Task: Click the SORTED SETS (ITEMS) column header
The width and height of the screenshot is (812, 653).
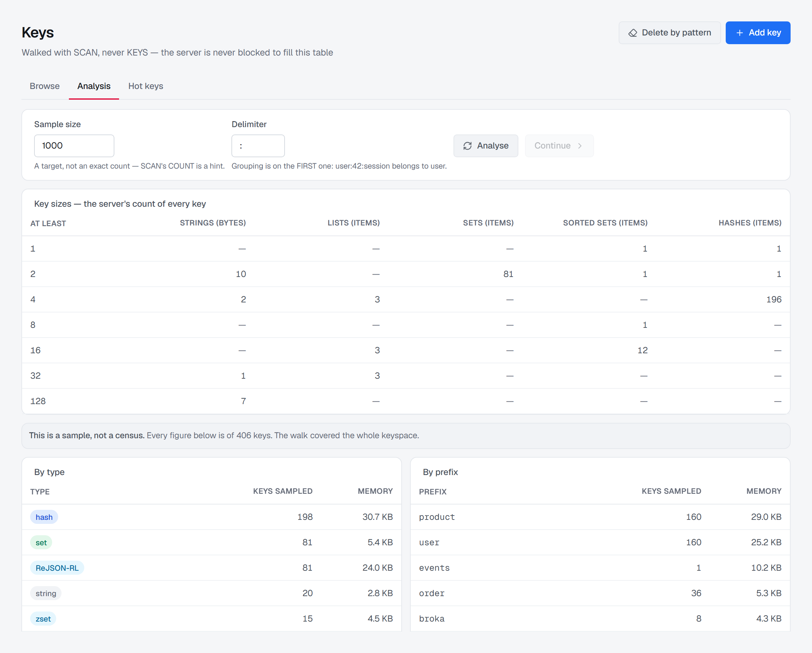Action: [605, 223]
